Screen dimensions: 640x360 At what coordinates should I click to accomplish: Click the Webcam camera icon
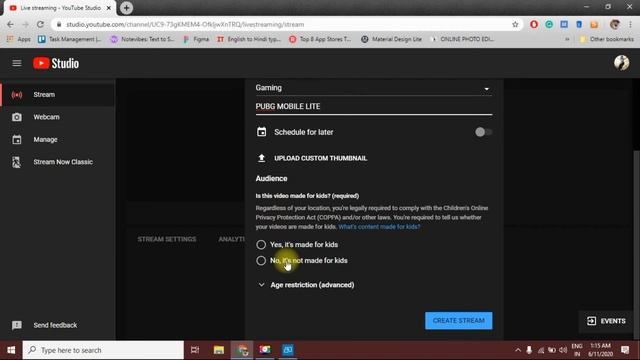[x=17, y=117]
